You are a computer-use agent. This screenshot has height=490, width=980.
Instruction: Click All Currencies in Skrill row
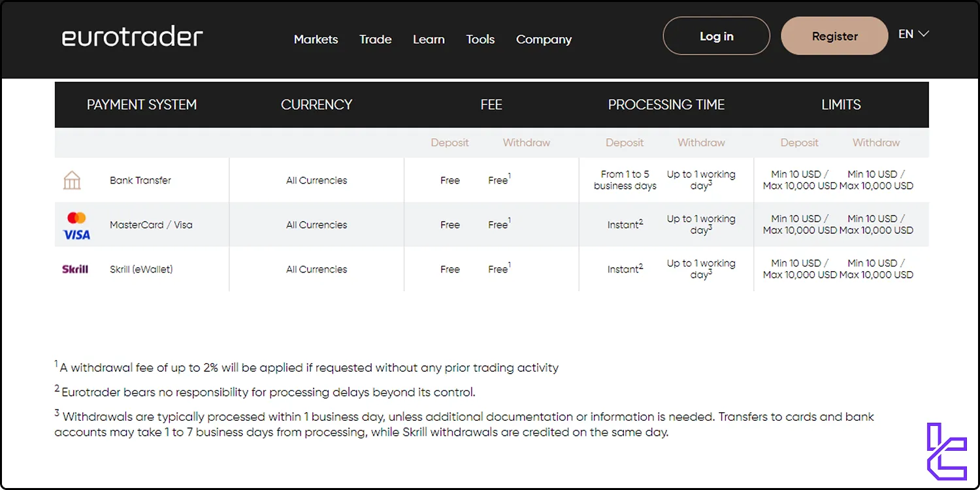(x=317, y=269)
